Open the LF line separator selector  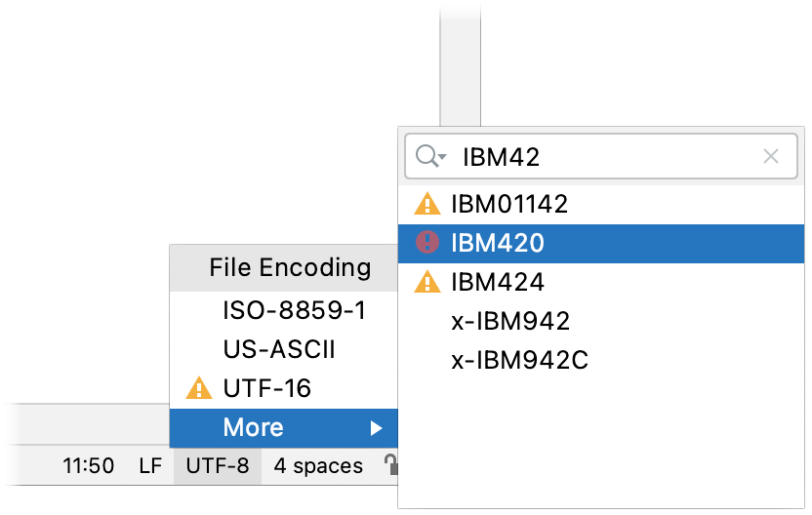click(x=150, y=465)
